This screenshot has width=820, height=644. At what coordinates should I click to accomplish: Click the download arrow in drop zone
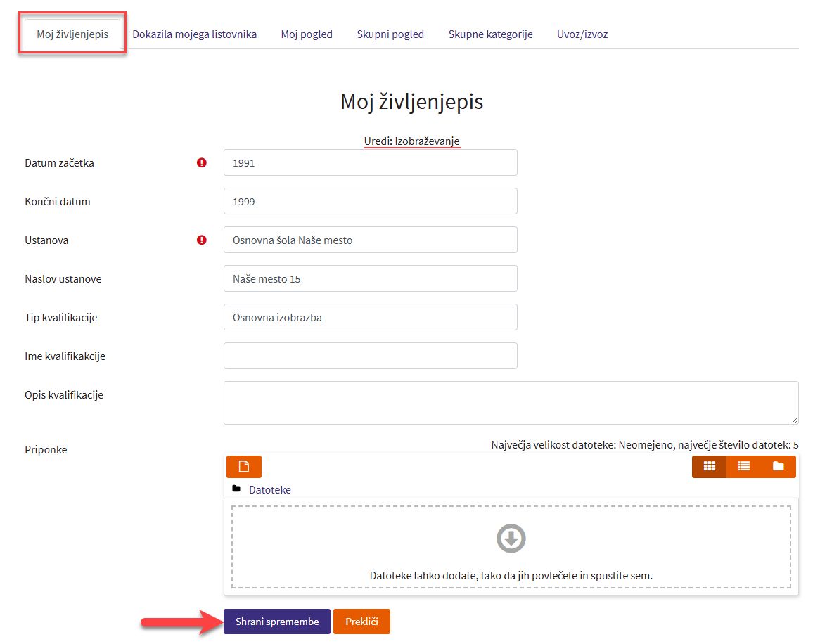pos(511,539)
